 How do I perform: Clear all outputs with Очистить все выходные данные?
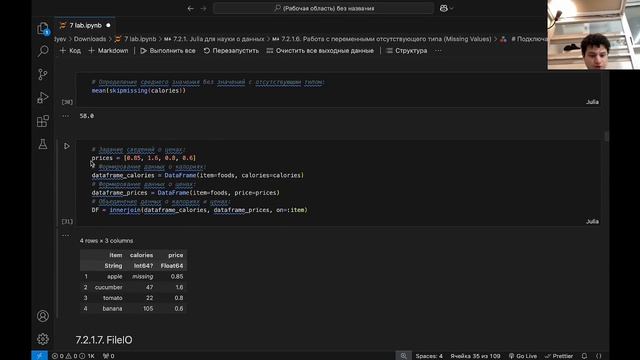320,51
